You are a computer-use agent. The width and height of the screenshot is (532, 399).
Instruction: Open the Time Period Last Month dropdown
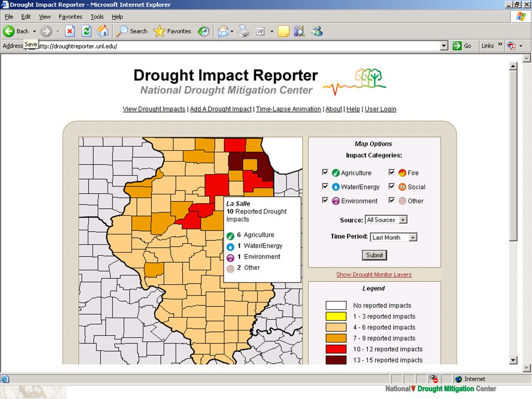click(393, 237)
